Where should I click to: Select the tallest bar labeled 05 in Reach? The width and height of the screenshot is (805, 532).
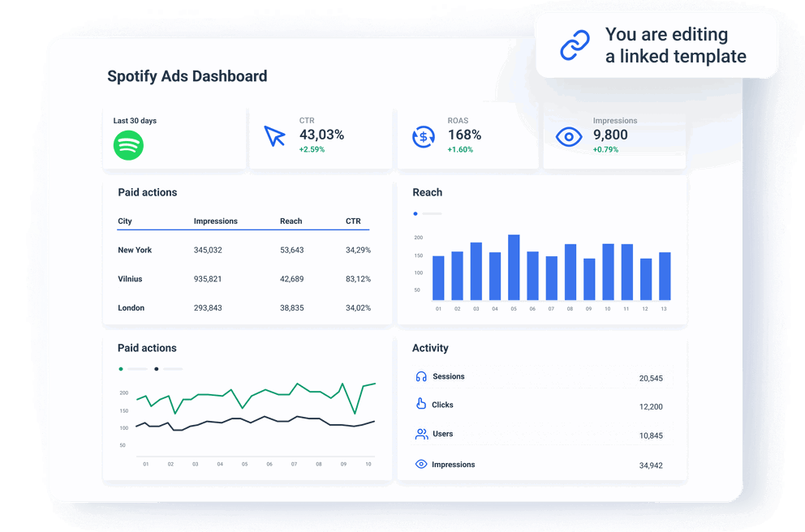point(514,268)
